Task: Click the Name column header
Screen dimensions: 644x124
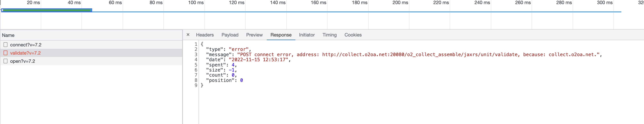Action: click(x=8, y=35)
